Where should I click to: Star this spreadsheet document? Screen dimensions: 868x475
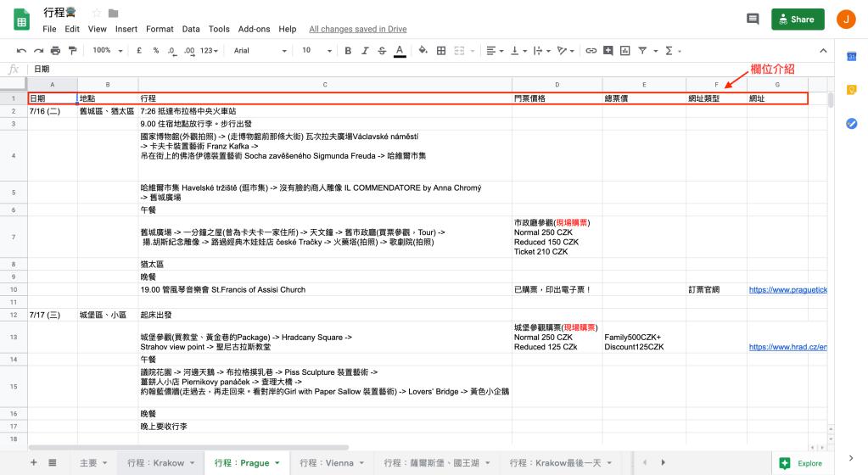click(x=97, y=13)
